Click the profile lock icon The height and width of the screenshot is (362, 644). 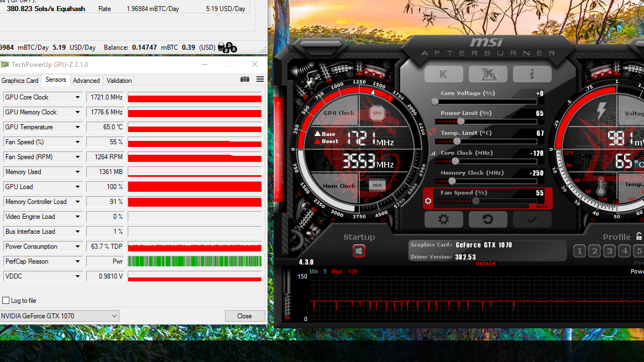click(x=638, y=236)
